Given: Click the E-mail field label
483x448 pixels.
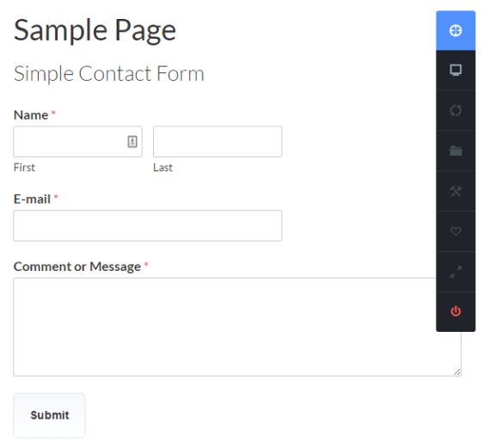Looking at the screenshot, I should click(32, 199).
